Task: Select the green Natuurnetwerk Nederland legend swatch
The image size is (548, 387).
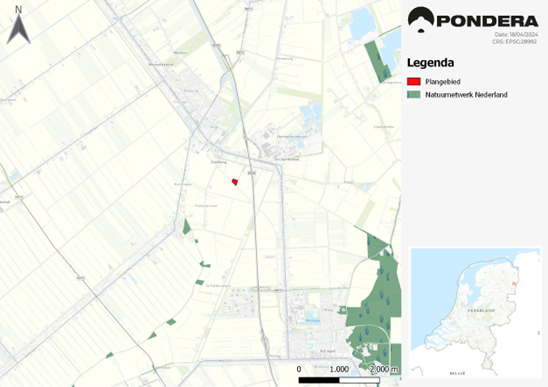Action: 414,95
